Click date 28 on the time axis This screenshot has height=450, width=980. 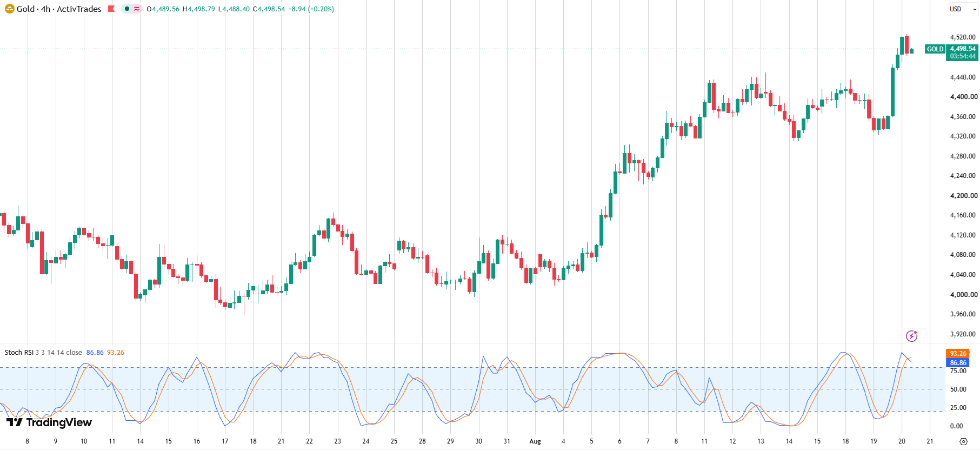coord(422,441)
